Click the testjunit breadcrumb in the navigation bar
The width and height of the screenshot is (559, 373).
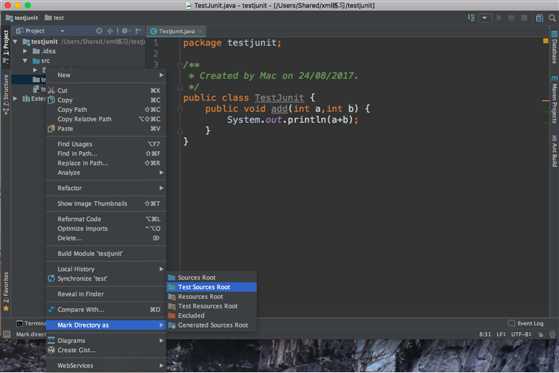(22, 18)
